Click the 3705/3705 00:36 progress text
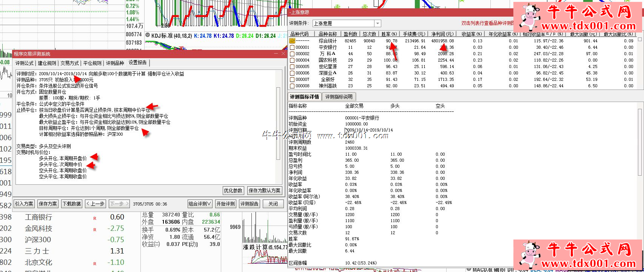This screenshot has height=272, width=644. pyautogui.click(x=150, y=204)
